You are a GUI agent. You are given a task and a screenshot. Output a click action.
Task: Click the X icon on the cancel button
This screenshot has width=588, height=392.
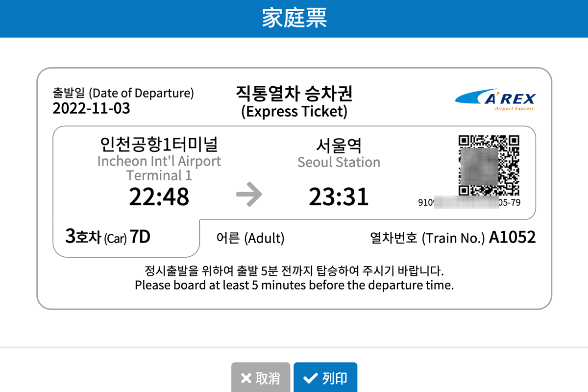point(246,378)
